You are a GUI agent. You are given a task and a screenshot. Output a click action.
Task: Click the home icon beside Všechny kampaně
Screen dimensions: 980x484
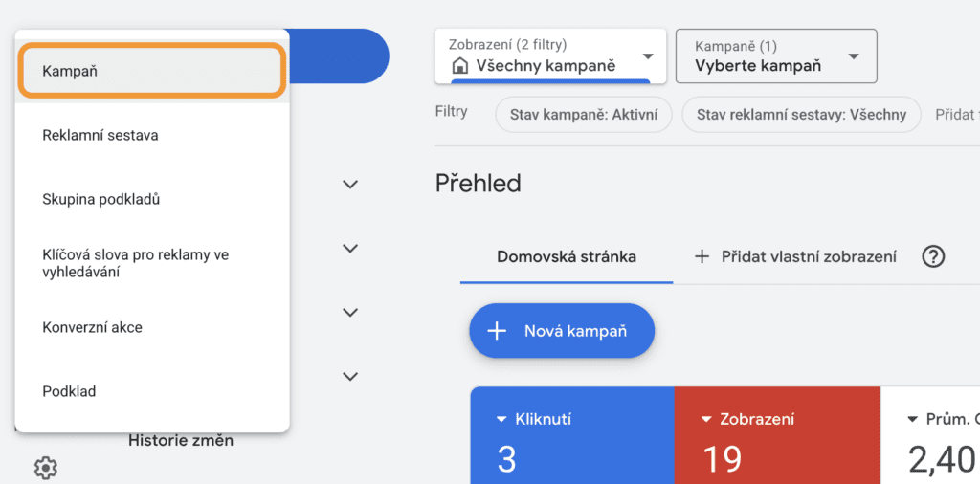459,66
